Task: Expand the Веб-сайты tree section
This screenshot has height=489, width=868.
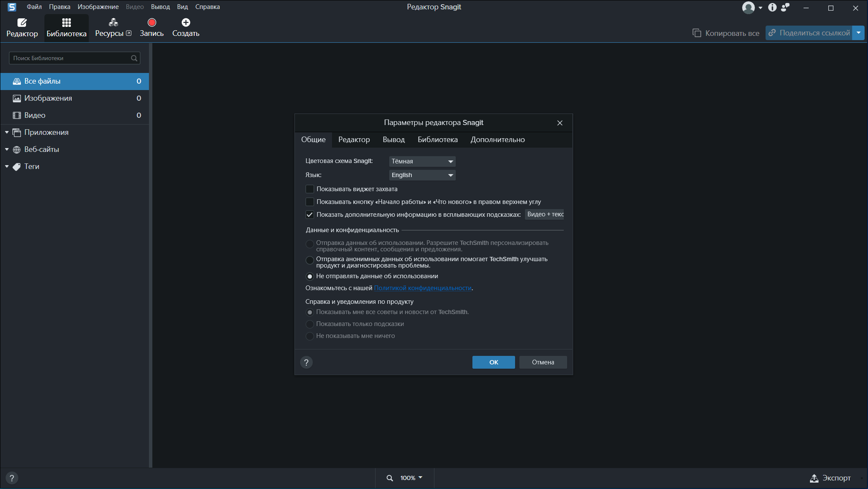Action: click(7, 149)
